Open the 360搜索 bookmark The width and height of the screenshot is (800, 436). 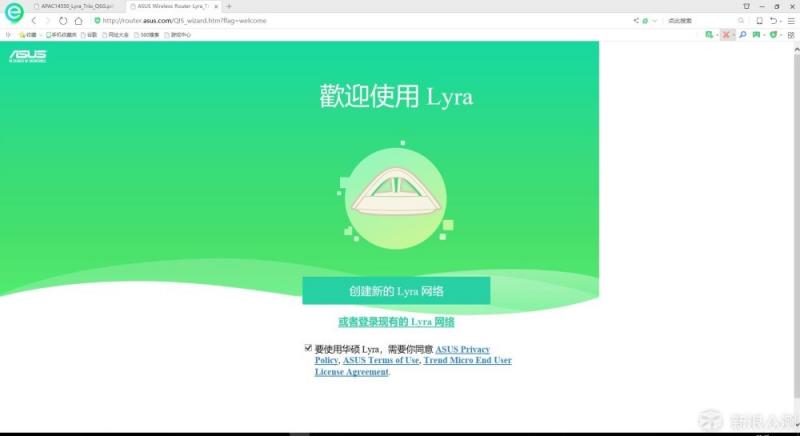(146, 35)
